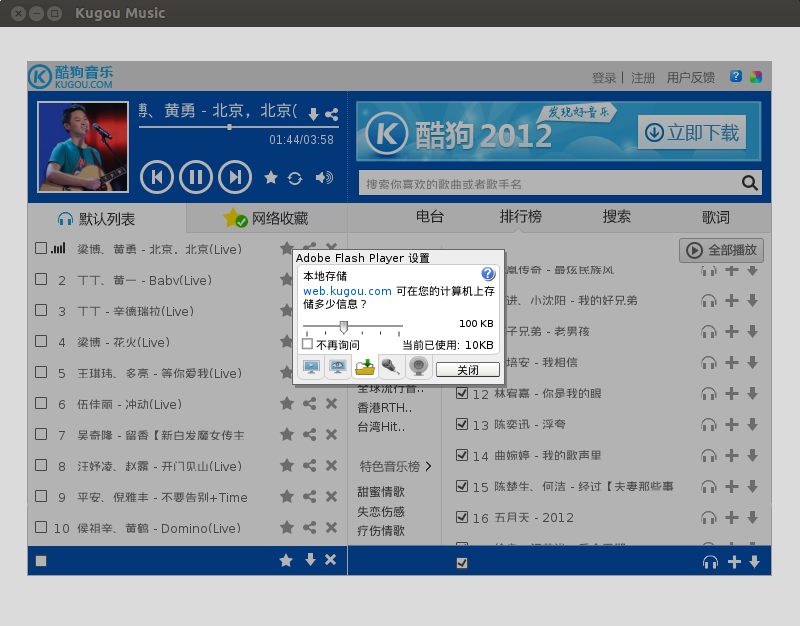
Task: Check the box for song 3 辛德瑞拉(Live)
Action: coord(41,310)
